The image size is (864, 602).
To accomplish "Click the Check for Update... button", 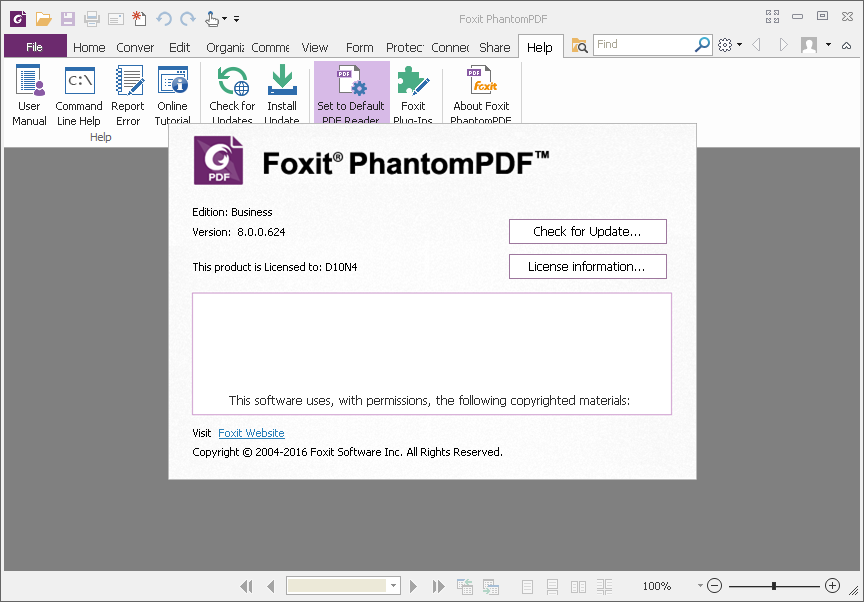I will (x=587, y=231).
